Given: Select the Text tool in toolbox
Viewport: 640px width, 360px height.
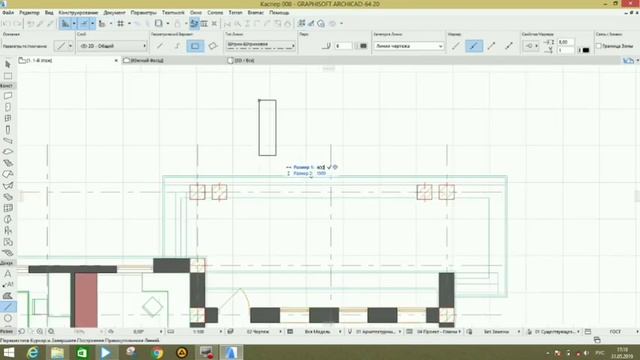Looking at the screenshot, I should pyautogui.click(x=8, y=273).
